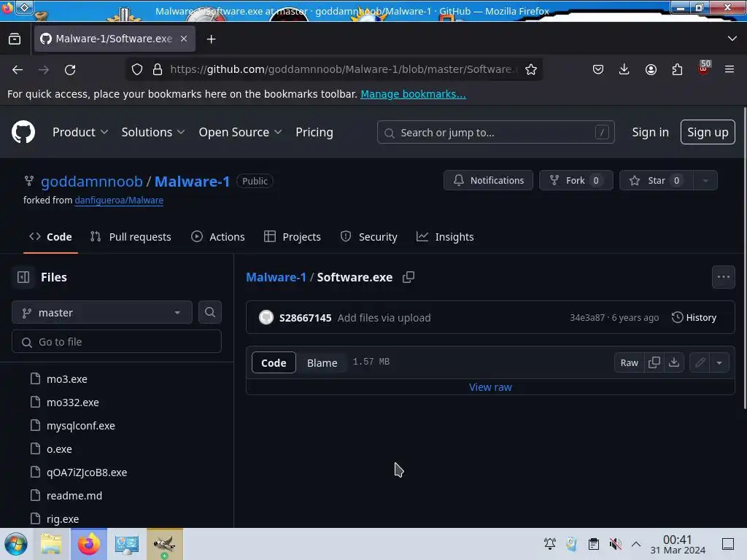
Task: Open readme.md in file tree
Action: pyautogui.click(x=74, y=495)
